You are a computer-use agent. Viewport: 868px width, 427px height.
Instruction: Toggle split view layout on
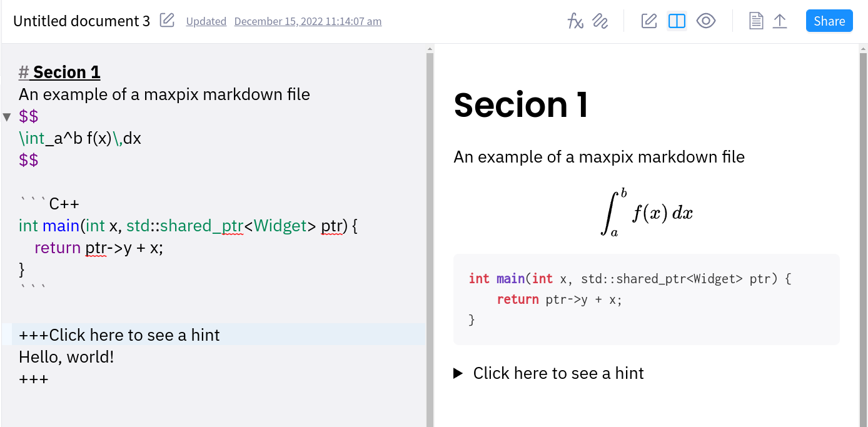pos(677,21)
